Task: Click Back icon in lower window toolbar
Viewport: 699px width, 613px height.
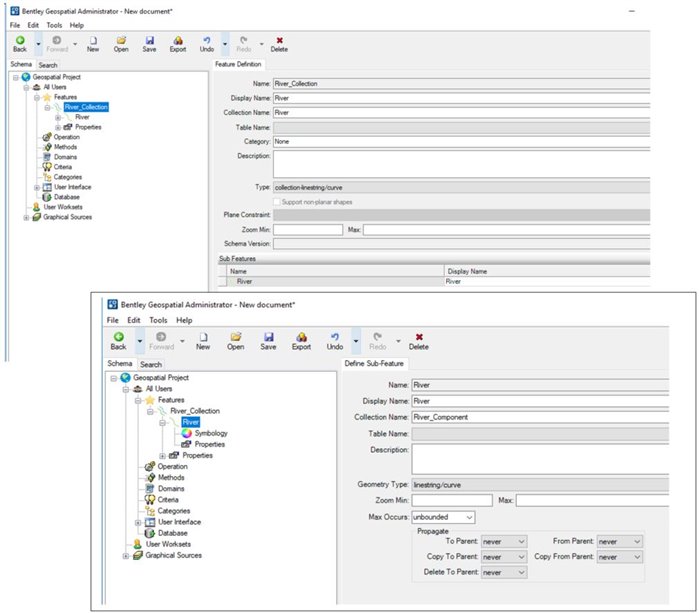Action: click(119, 337)
